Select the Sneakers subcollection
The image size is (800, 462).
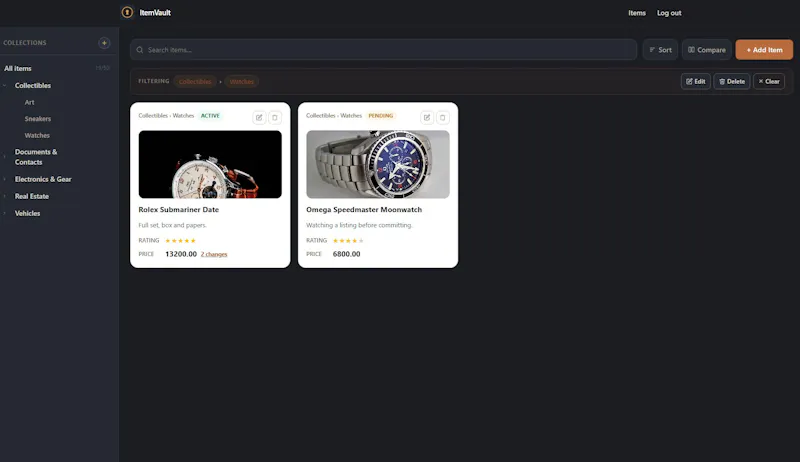click(38, 119)
